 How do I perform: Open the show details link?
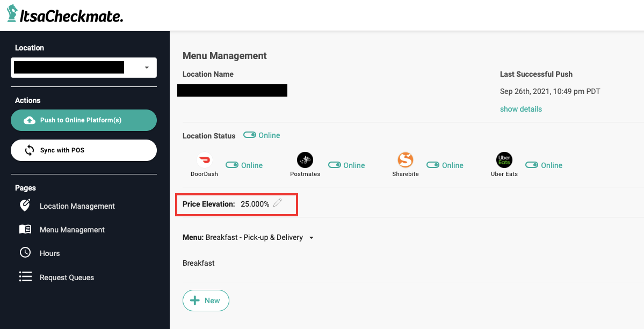(x=520, y=109)
